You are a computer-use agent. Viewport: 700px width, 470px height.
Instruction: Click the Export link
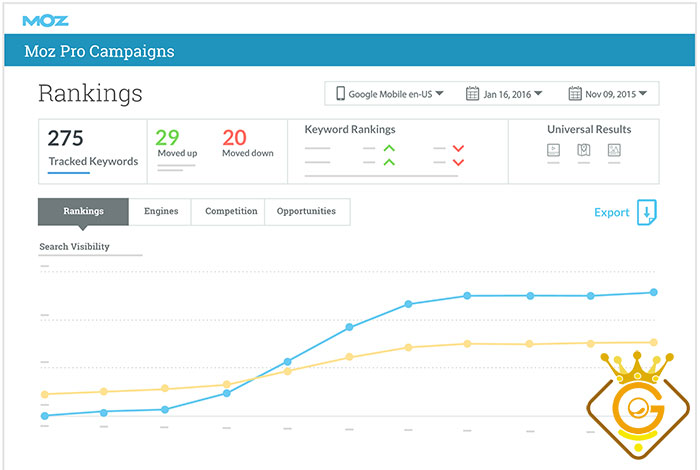[x=612, y=212]
